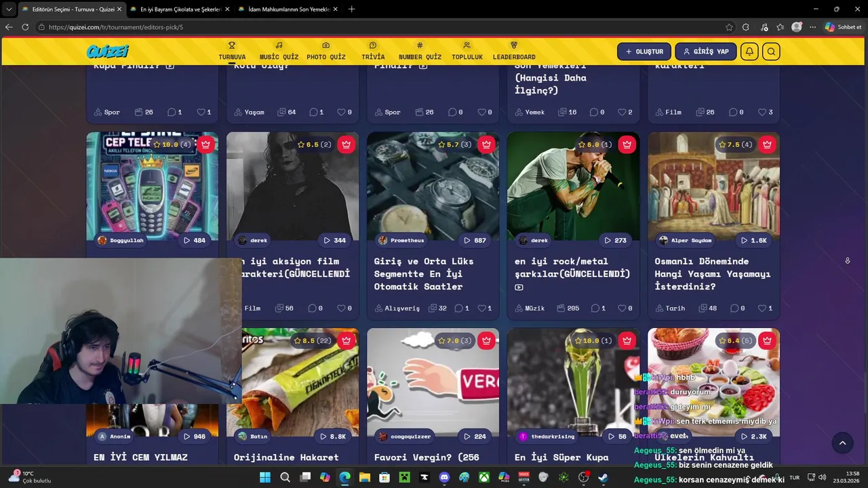Select the Alışveriş category tag
This screenshot has width=868, height=488.
pos(397,308)
